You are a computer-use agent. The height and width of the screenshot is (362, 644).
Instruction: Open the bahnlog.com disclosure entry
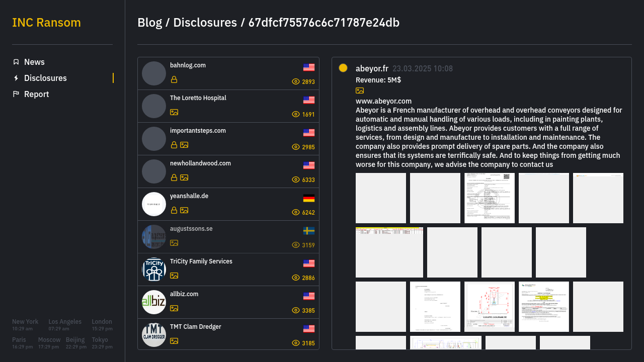coord(228,73)
